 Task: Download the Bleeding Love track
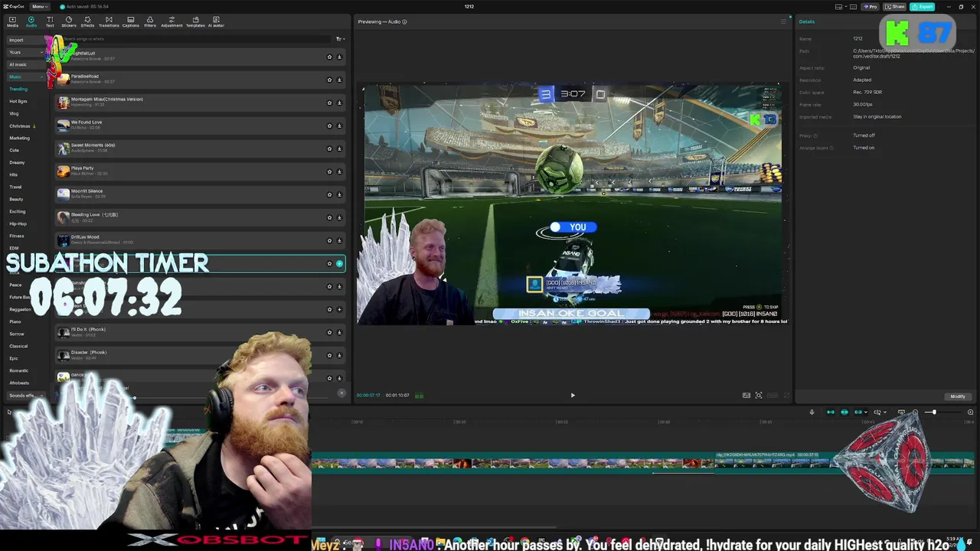coord(339,217)
